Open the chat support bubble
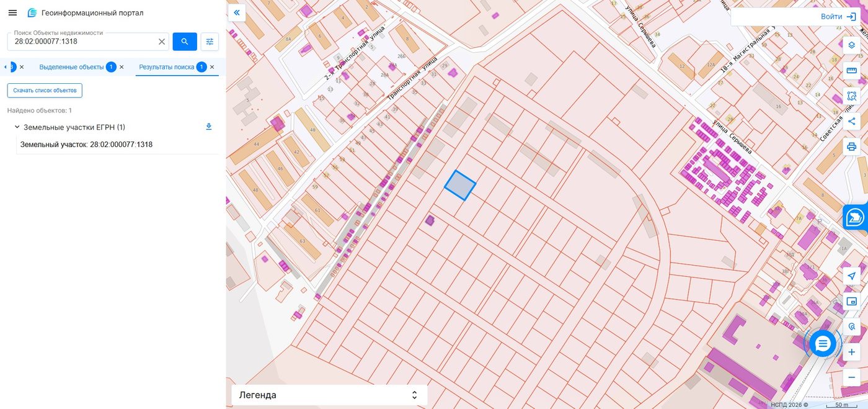Image resolution: width=868 pixels, height=409 pixels. (823, 343)
